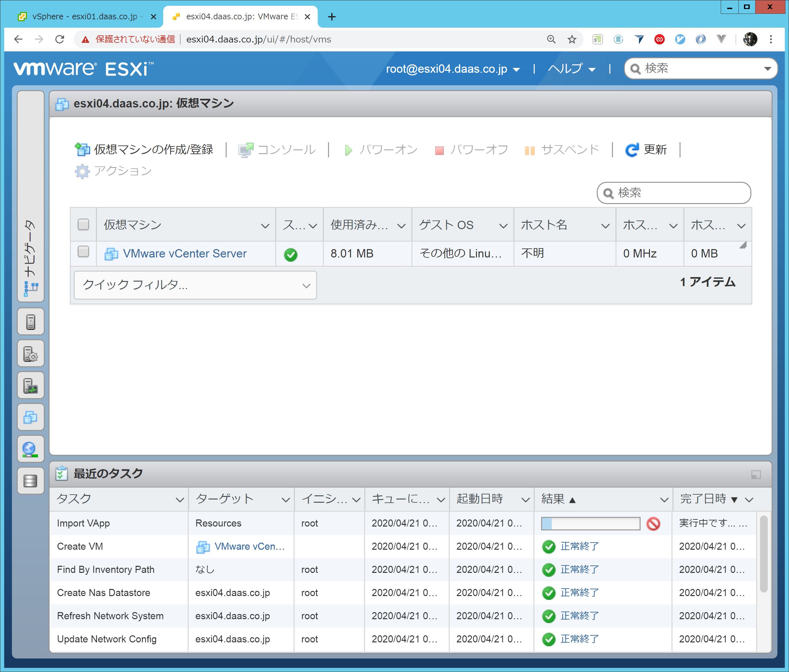Open the Monitor host icon in sidebar
The width and height of the screenshot is (789, 672).
point(31,385)
